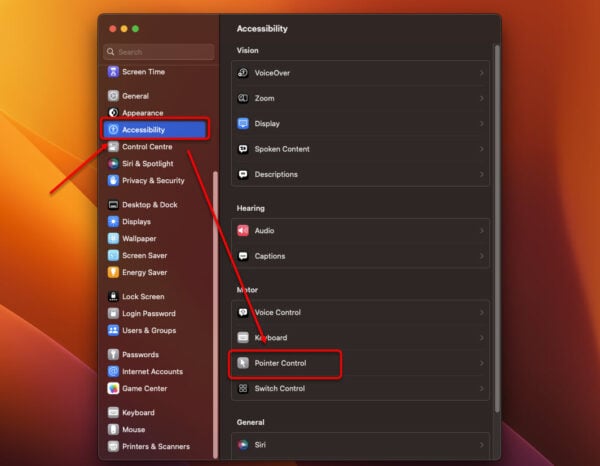Expand Descriptions row chevron
This screenshot has height=466, width=600.
(482, 174)
